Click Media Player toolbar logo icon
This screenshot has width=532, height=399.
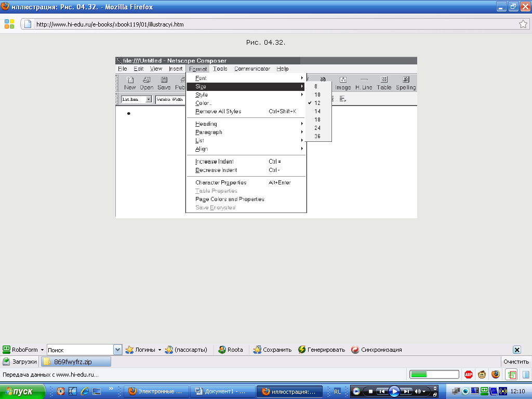point(356,392)
